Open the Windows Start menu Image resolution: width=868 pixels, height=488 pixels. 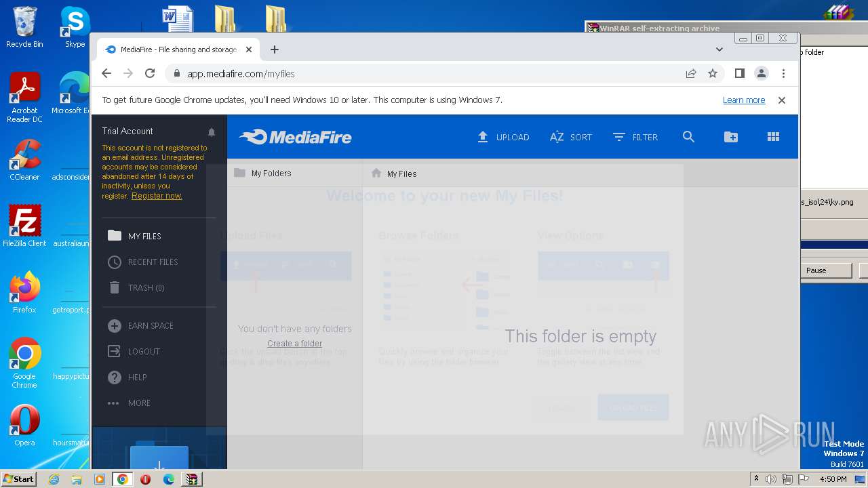19,479
